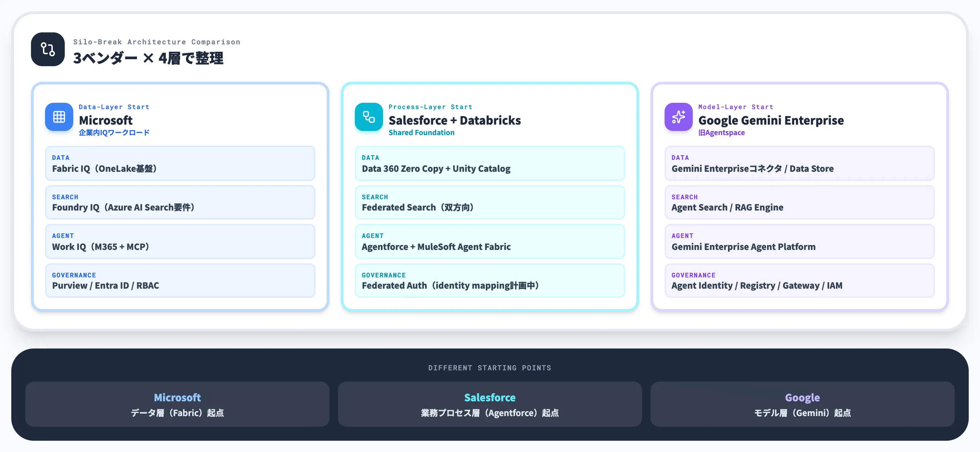Click the "企業内IQワークロード" subtitle
Viewport: 980px width, 452px height.
coord(114,132)
